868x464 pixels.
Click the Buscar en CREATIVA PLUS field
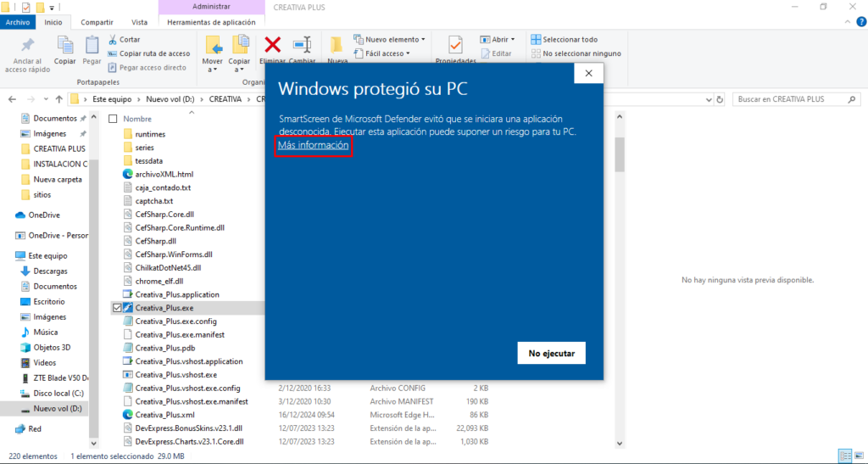click(x=797, y=99)
